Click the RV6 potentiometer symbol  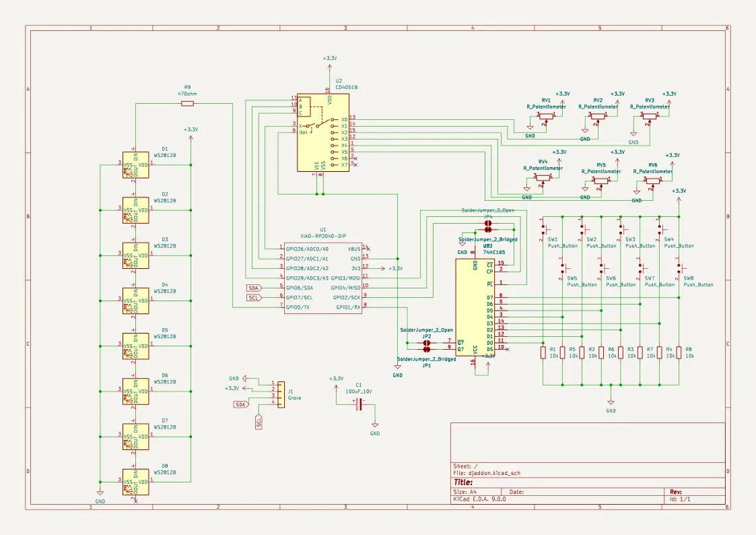652,181
